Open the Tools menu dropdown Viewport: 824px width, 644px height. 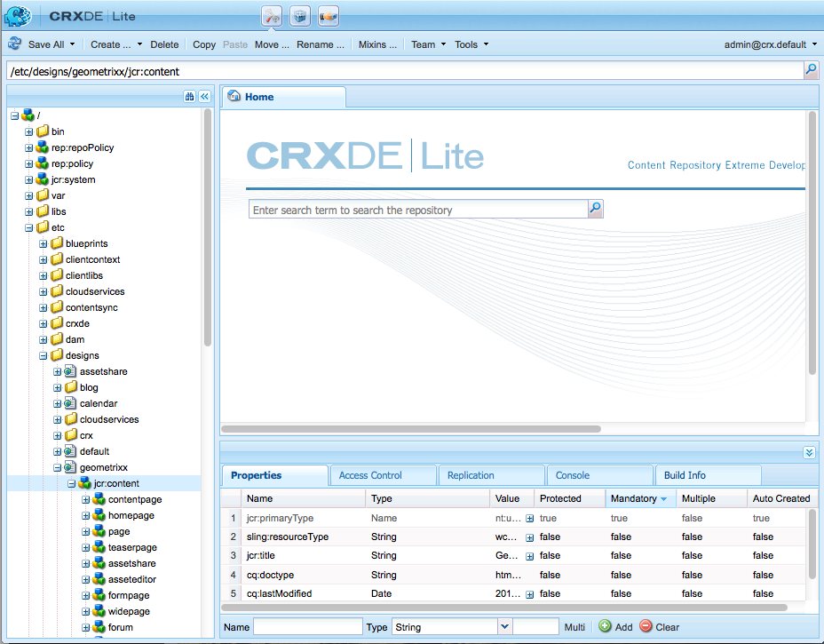(471, 44)
